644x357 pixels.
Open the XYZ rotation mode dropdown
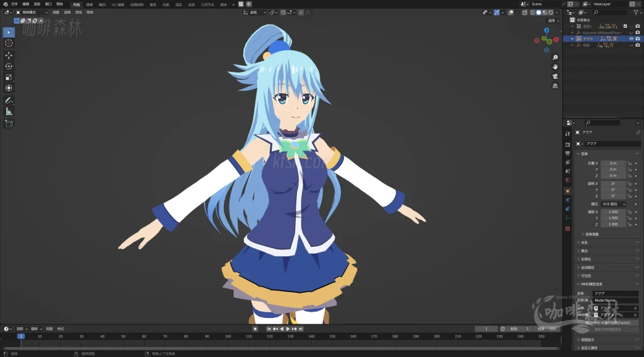click(x=614, y=204)
